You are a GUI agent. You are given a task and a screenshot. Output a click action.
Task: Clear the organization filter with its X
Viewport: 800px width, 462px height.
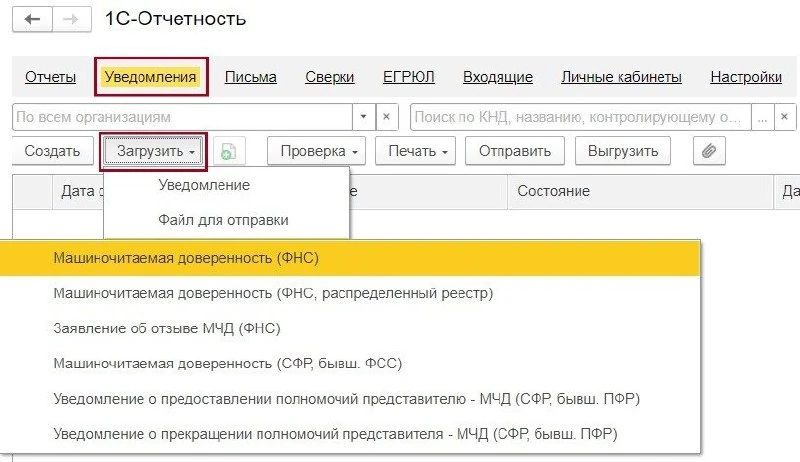point(387,117)
